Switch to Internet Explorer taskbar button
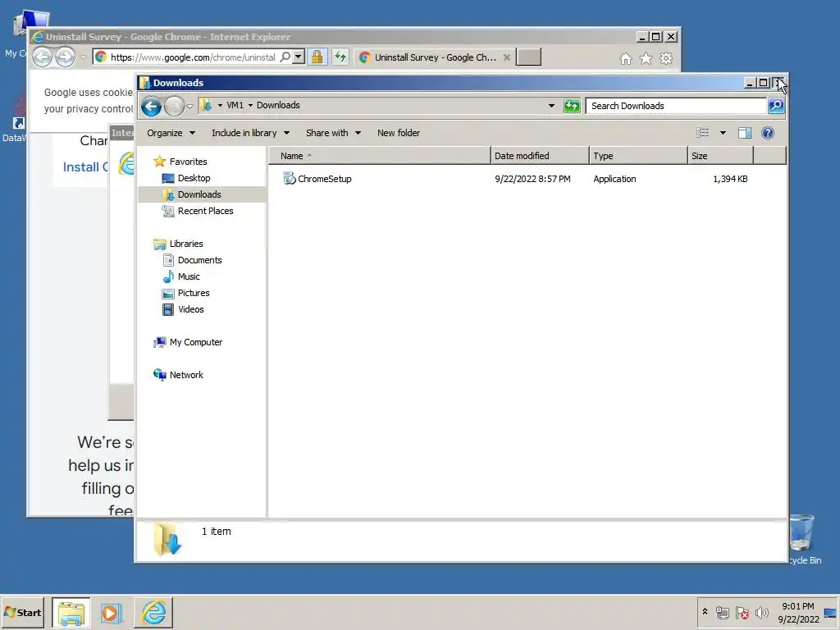 pos(153,612)
